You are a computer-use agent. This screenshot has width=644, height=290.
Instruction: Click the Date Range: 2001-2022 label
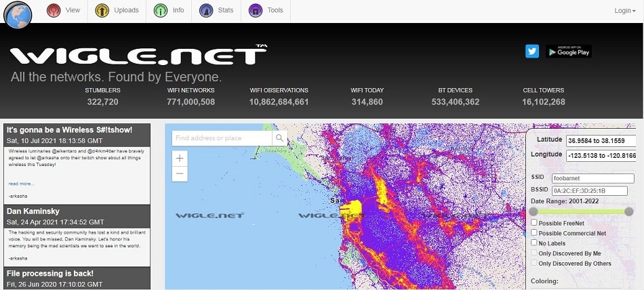coord(565,201)
